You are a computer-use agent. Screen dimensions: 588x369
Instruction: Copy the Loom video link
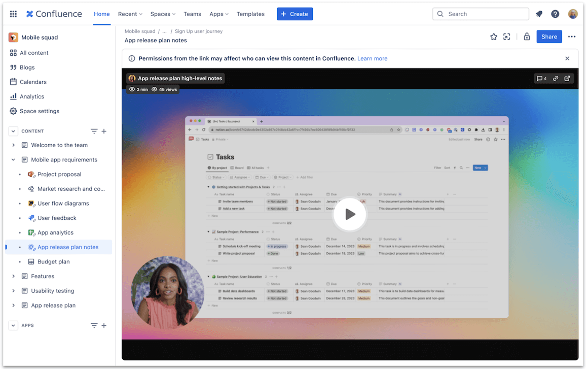pos(556,78)
